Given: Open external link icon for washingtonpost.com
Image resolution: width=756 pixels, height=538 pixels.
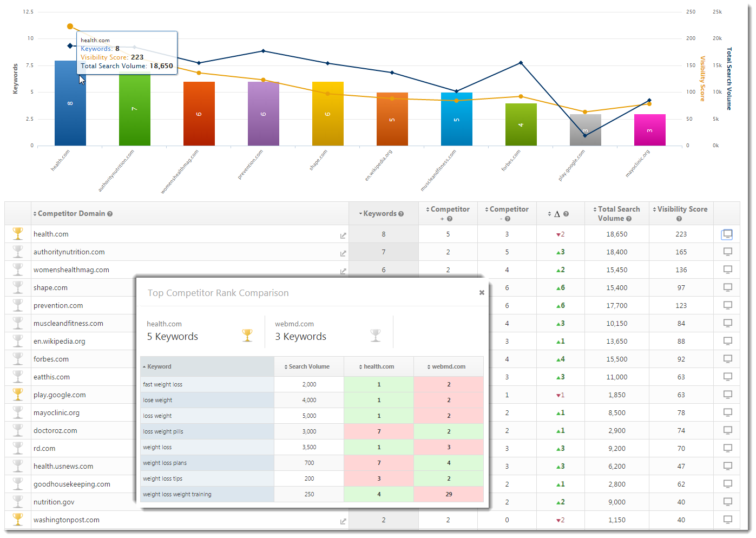Looking at the screenshot, I should (343, 521).
